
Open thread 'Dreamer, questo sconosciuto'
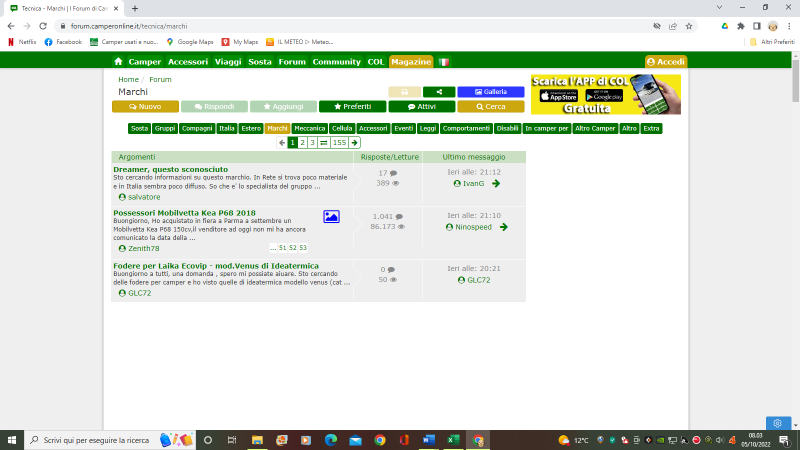click(x=170, y=170)
